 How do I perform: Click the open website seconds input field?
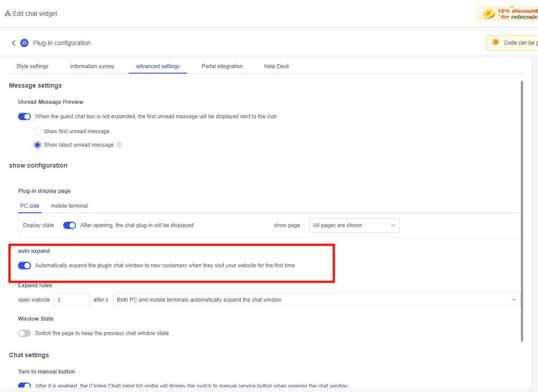pos(71,300)
